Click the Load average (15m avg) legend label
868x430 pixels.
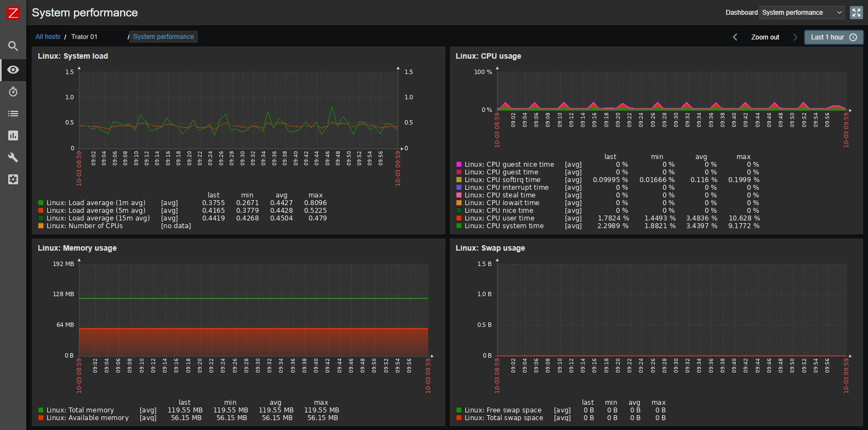click(98, 218)
